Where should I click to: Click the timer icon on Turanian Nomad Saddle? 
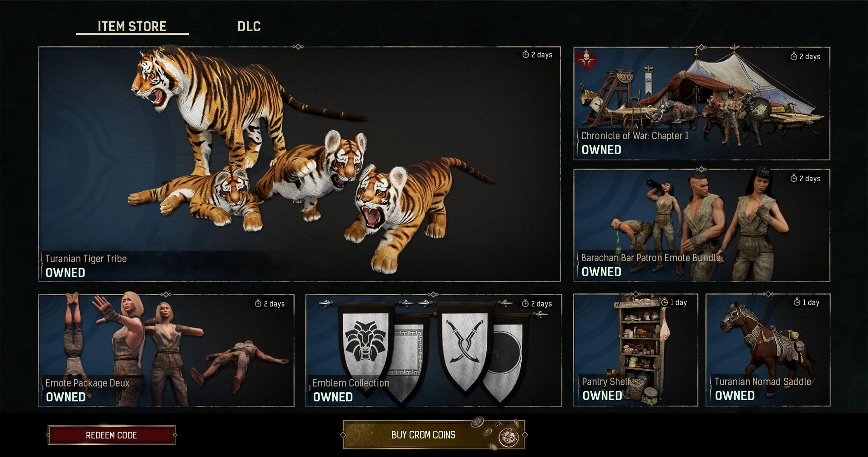point(797,302)
